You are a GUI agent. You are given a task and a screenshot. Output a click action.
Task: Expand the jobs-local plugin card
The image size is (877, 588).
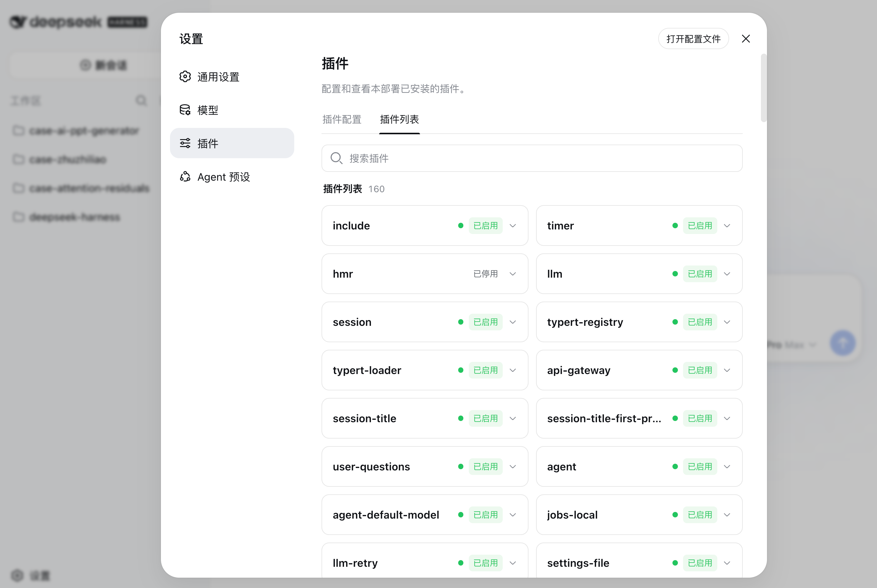(x=727, y=515)
